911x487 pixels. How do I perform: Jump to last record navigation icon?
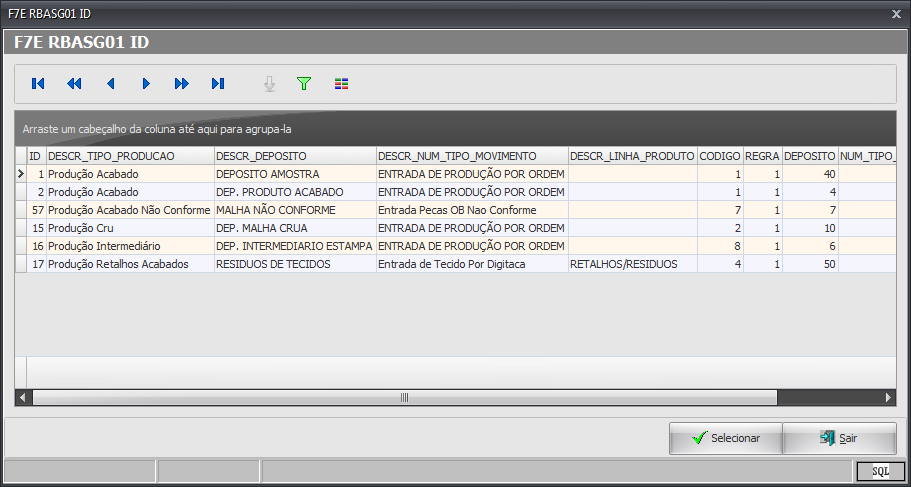click(x=218, y=84)
